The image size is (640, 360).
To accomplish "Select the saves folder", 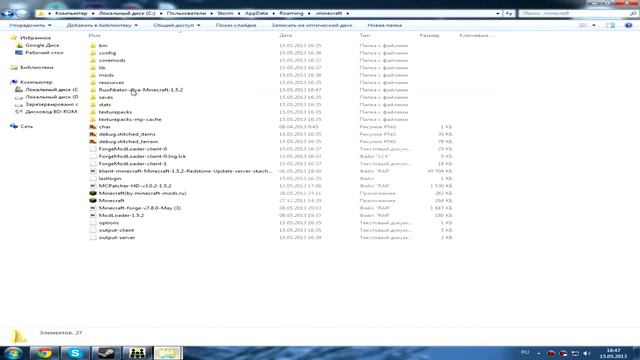I will point(106,97).
